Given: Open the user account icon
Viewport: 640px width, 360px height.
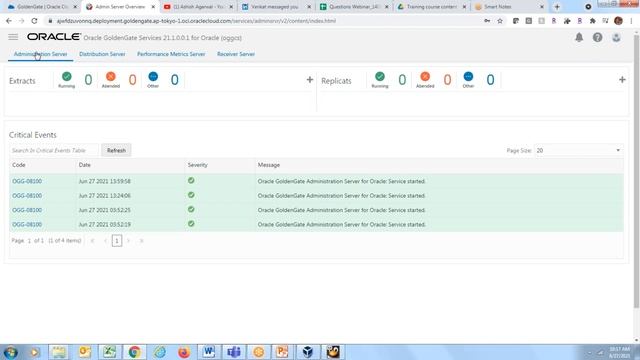Looking at the screenshot, I should tap(616, 38).
